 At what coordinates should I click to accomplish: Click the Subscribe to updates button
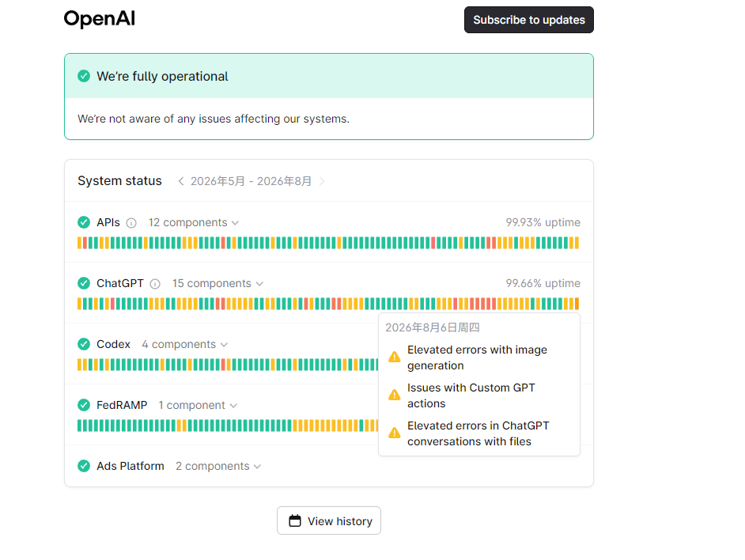[529, 20]
